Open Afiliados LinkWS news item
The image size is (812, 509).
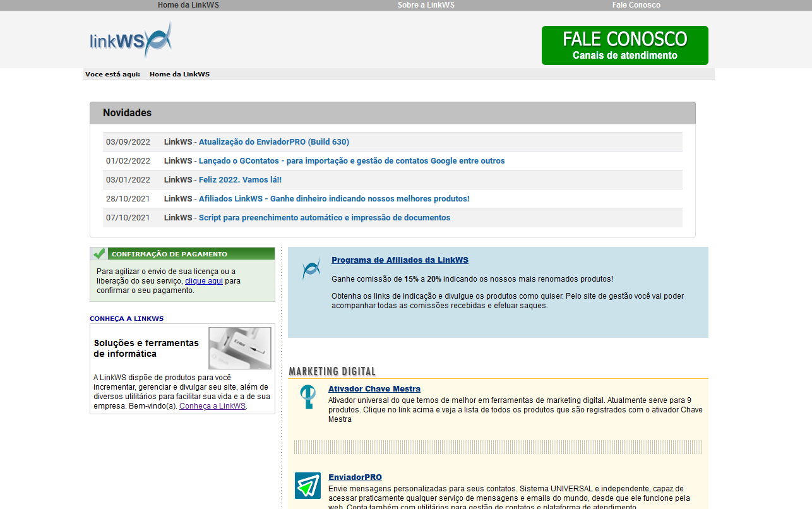click(x=334, y=199)
